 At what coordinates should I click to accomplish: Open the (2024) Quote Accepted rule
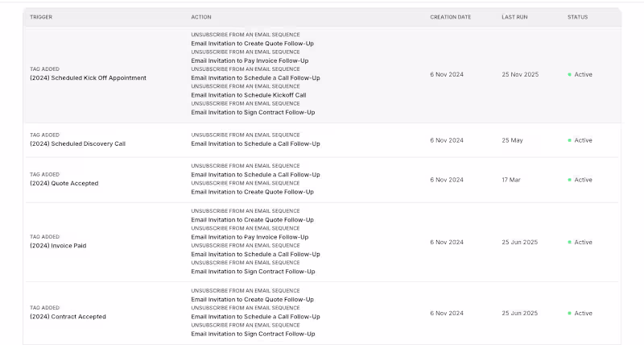[x=64, y=183]
